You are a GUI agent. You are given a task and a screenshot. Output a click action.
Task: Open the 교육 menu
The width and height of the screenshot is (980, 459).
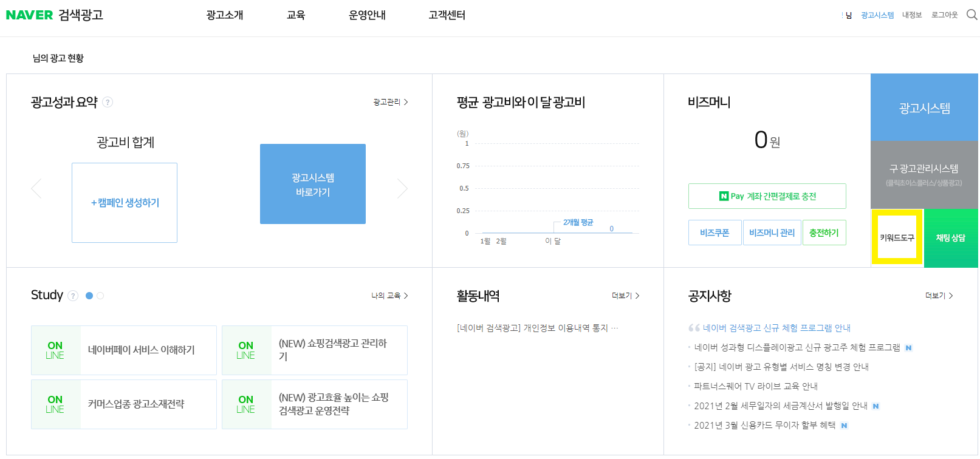pos(296,15)
